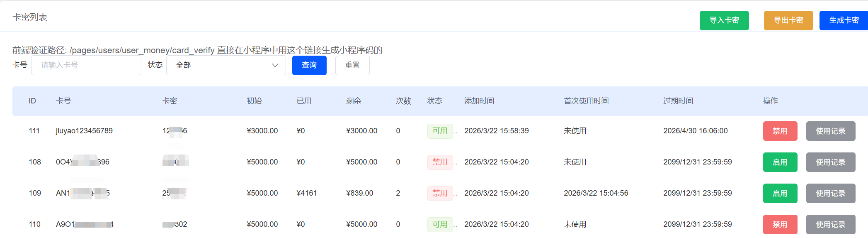Click first-use time 2026/3/22 15:04:56
This screenshot has height=238, width=868.
[596, 193]
